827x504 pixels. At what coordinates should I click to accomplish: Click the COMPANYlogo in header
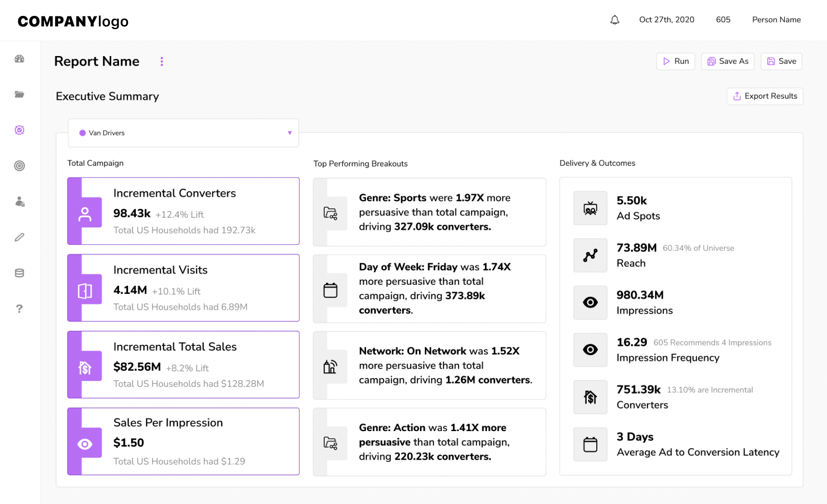73,21
